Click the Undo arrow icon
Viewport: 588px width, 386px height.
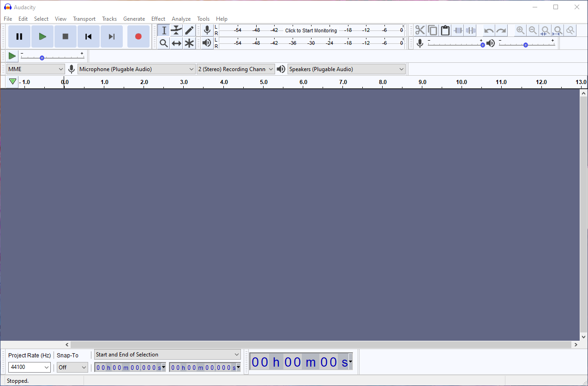pos(489,30)
